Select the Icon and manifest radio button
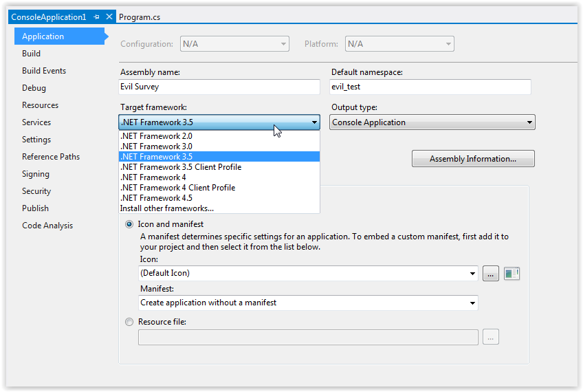The width and height of the screenshot is (583, 392). pos(129,224)
